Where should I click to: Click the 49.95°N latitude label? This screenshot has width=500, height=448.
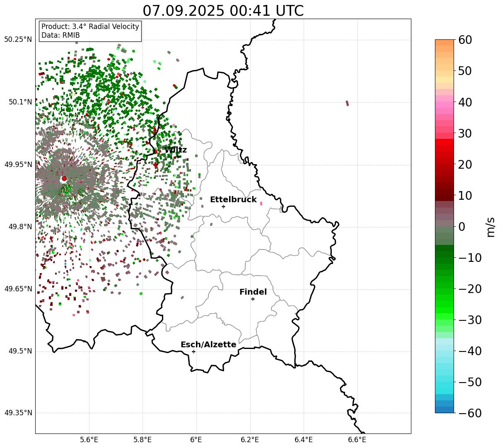tap(18, 165)
